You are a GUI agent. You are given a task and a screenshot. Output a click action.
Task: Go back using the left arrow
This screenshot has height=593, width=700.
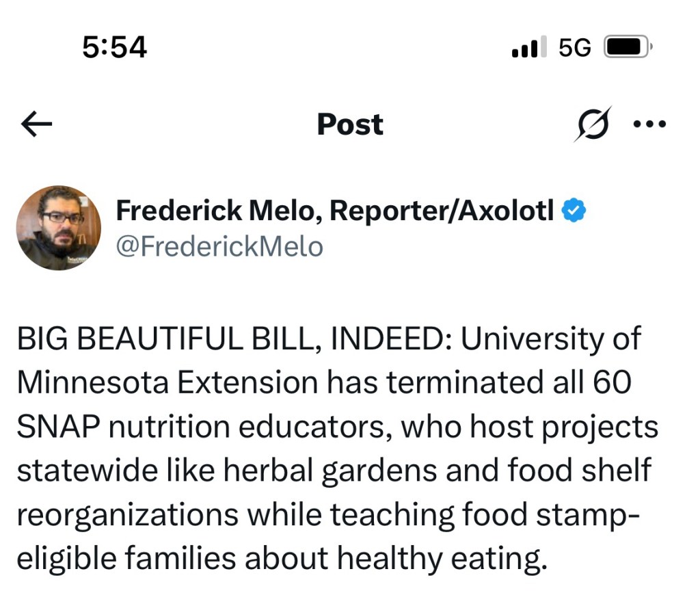(x=37, y=124)
